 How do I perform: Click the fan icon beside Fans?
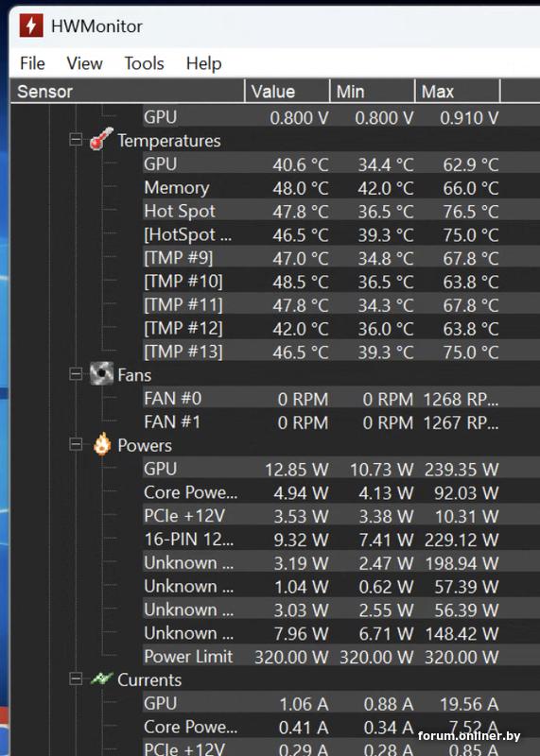pos(101,373)
